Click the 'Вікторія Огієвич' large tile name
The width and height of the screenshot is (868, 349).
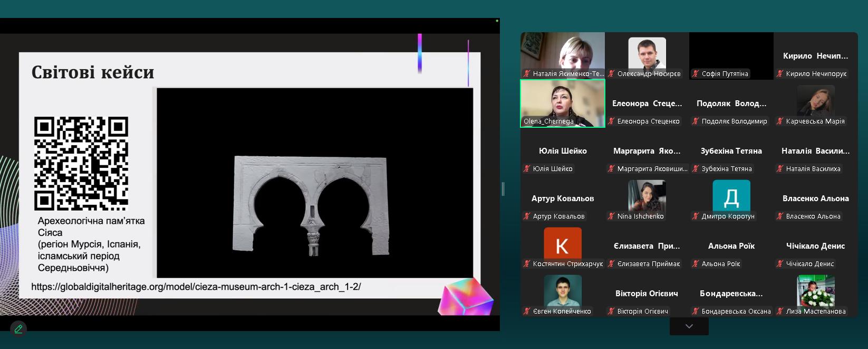[647, 294]
